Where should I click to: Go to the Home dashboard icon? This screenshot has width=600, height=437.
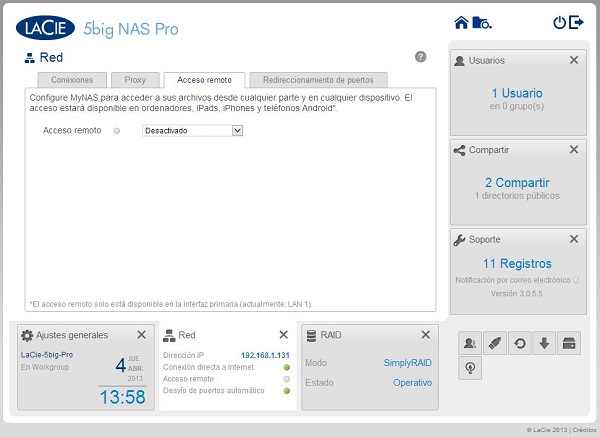(x=461, y=23)
